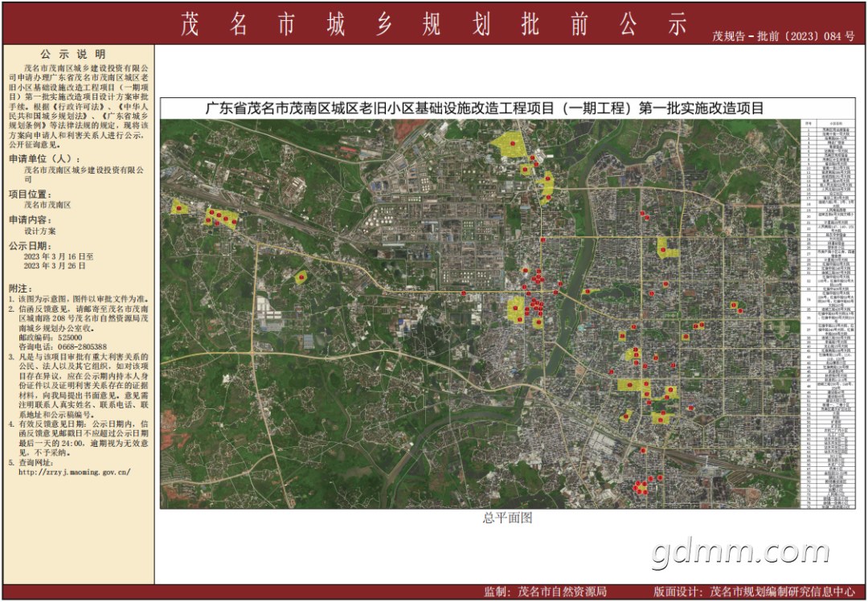Click the 公示说明 heading
Viewport: 868px width, 602px height.
tap(72, 55)
